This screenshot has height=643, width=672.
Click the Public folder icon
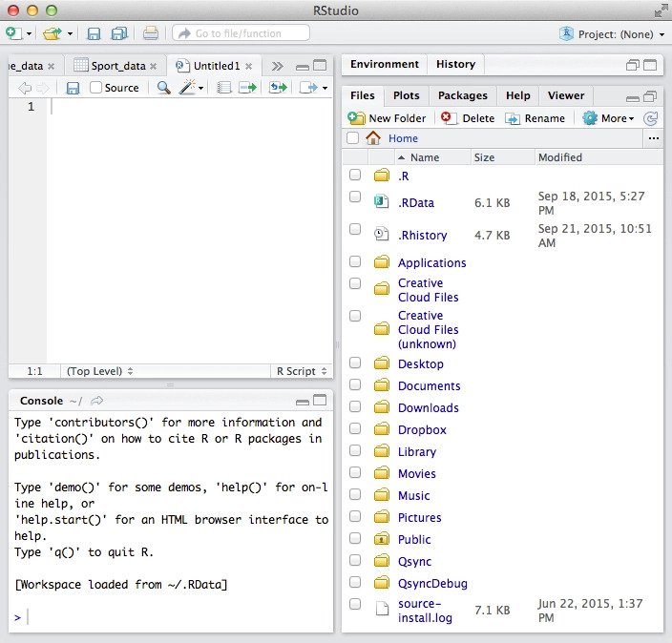pos(382,539)
